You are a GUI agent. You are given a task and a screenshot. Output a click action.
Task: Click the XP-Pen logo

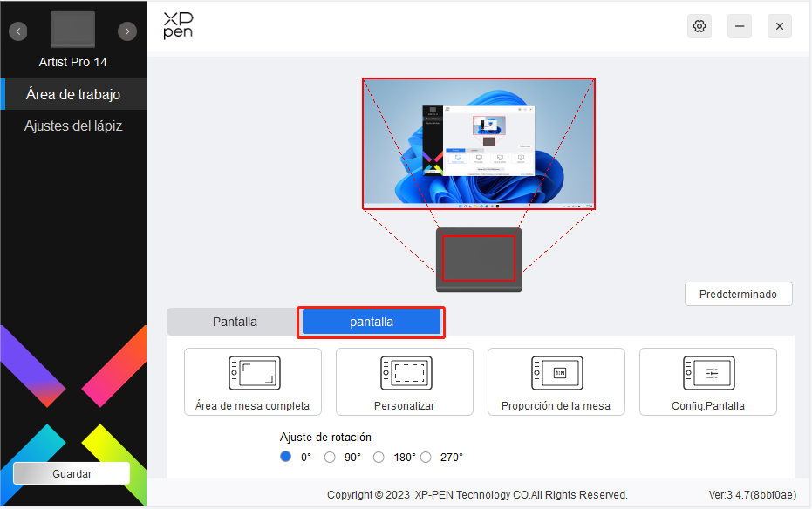click(x=178, y=26)
